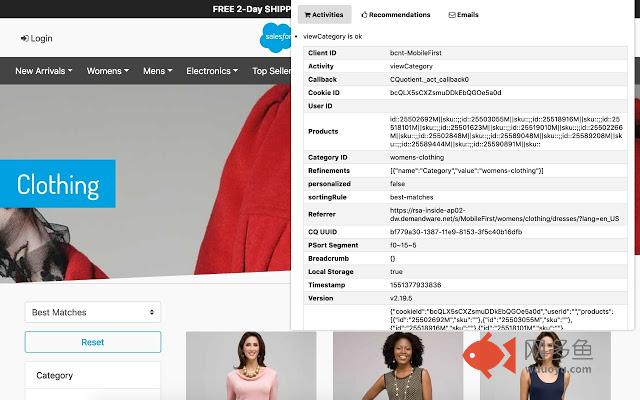Click the Clothing category banner heading
This screenshot has height=400, width=640.
click(x=58, y=184)
